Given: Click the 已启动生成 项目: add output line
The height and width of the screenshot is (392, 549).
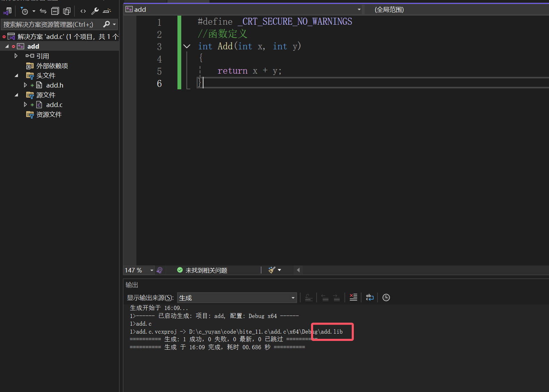Looking at the screenshot, I should point(214,316).
